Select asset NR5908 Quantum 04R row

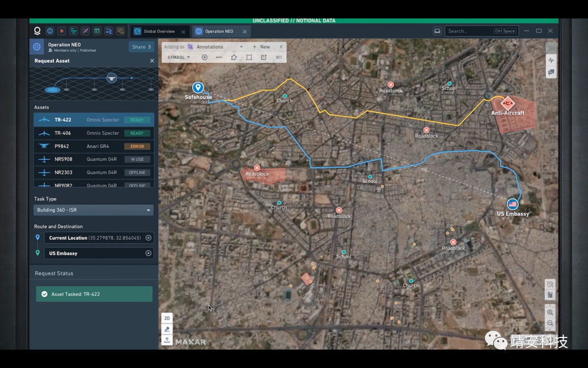[x=94, y=159]
